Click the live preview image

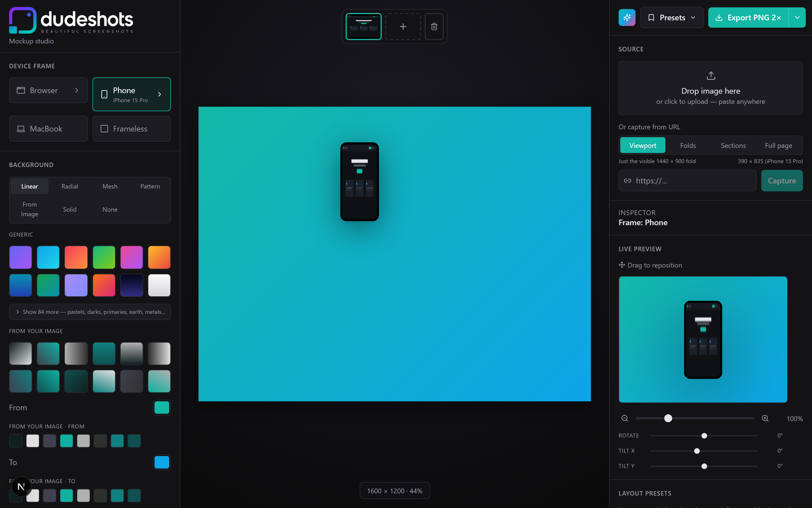(x=703, y=339)
